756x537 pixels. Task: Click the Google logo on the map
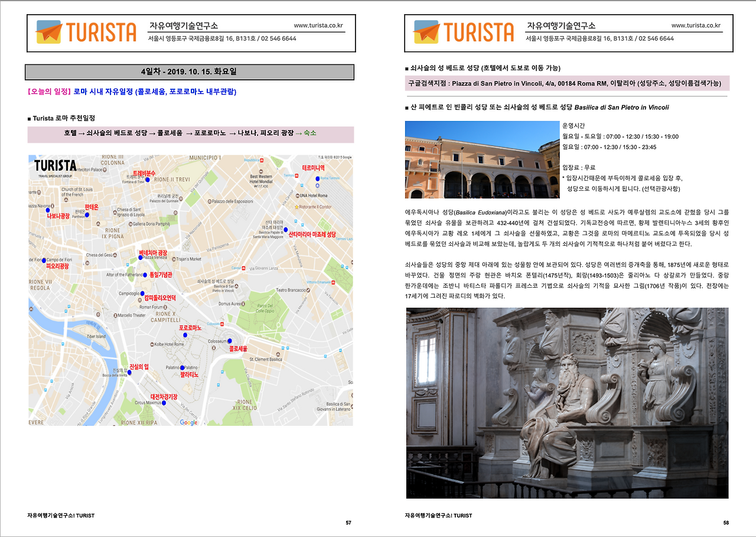click(189, 422)
